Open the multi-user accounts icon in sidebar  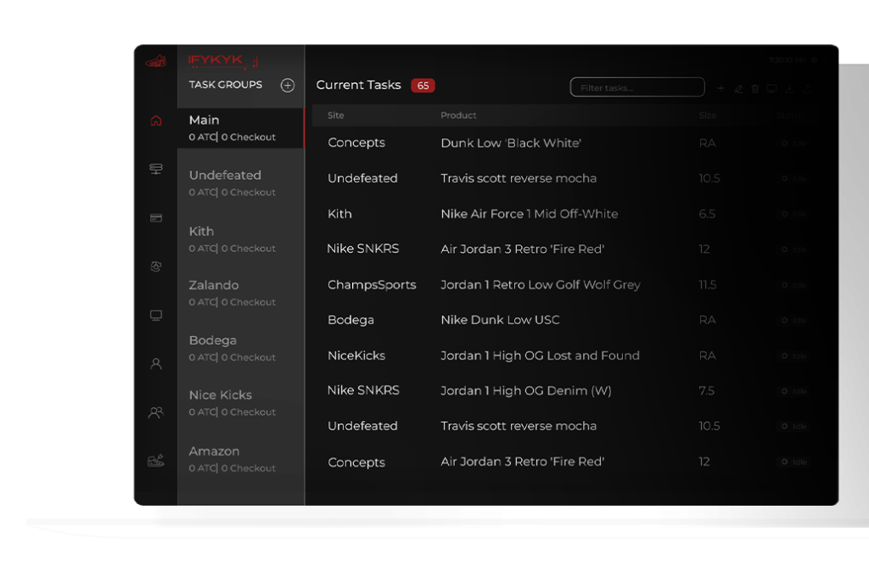(x=155, y=412)
